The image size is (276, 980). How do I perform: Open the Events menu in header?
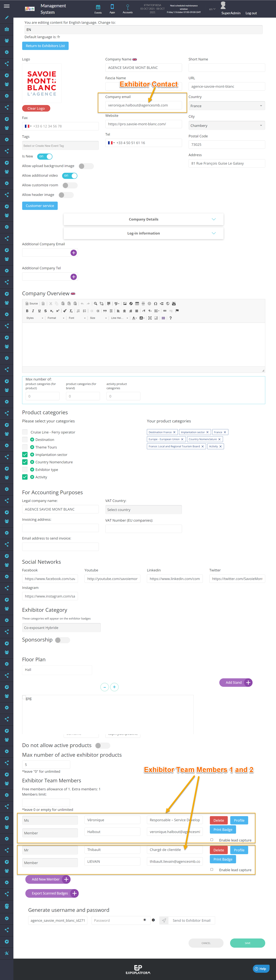pos(98,9)
